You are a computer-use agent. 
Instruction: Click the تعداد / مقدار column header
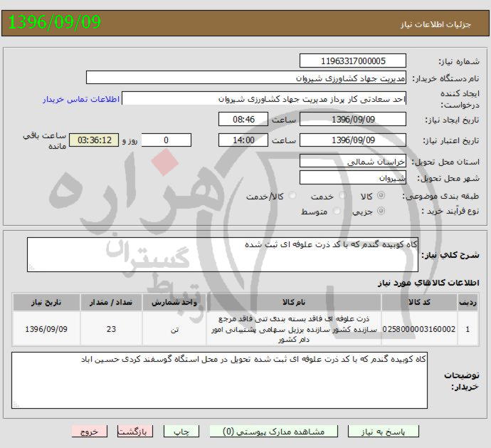coord(111,302)
